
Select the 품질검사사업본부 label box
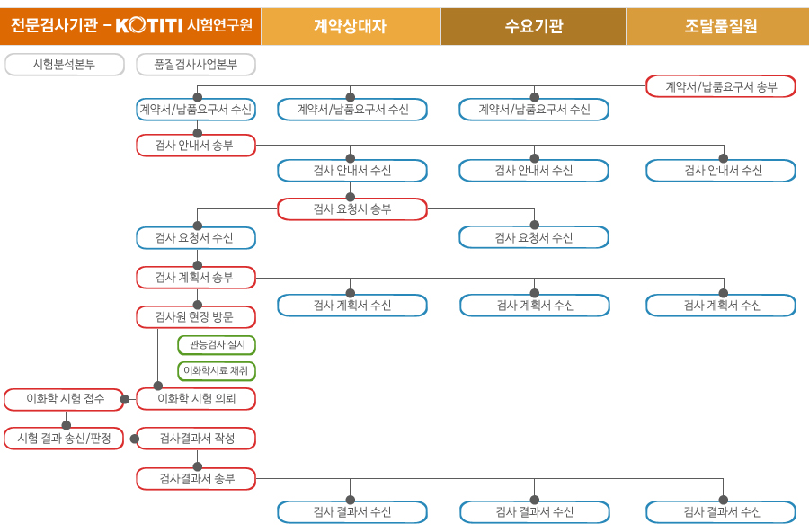click(x=196, y=65)
